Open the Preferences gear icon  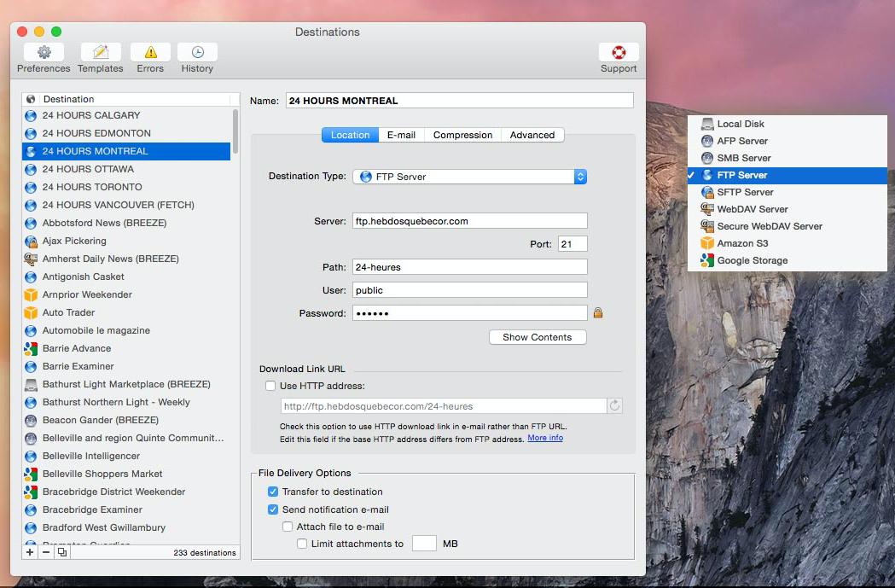click(x=44, y=52)
